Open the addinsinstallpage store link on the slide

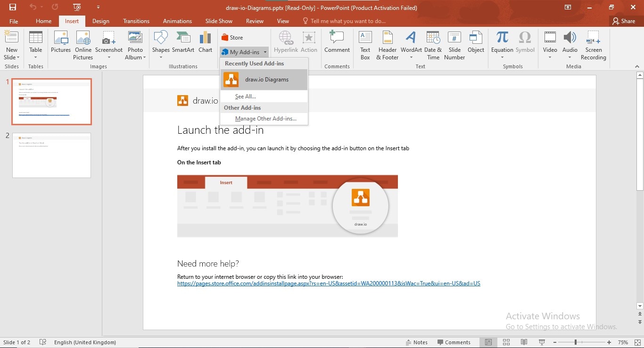tap(329, 283)
